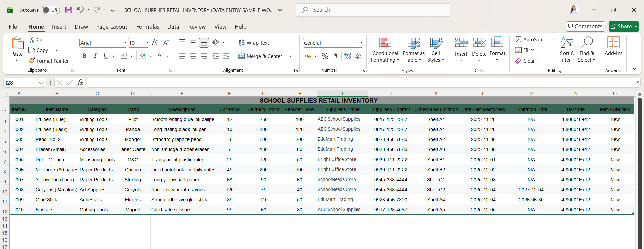
Task: Open the Page Layout tab
Action: pos(112,27)
